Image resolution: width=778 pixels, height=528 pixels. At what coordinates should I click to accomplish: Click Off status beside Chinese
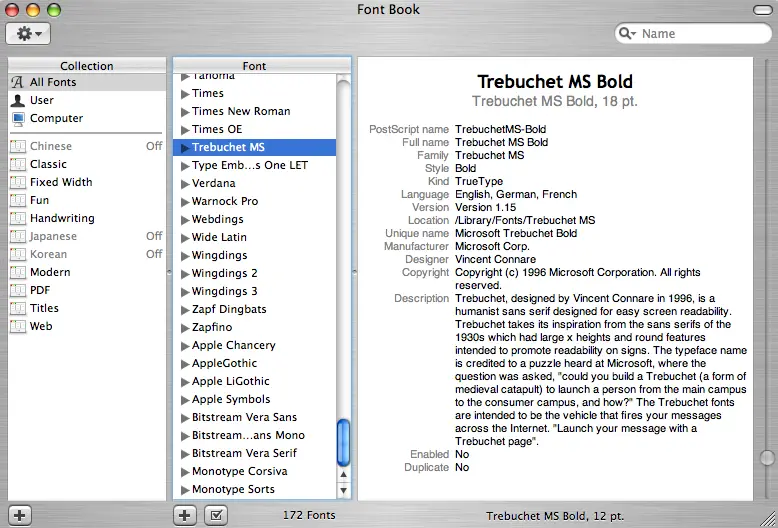pos(154,146)
